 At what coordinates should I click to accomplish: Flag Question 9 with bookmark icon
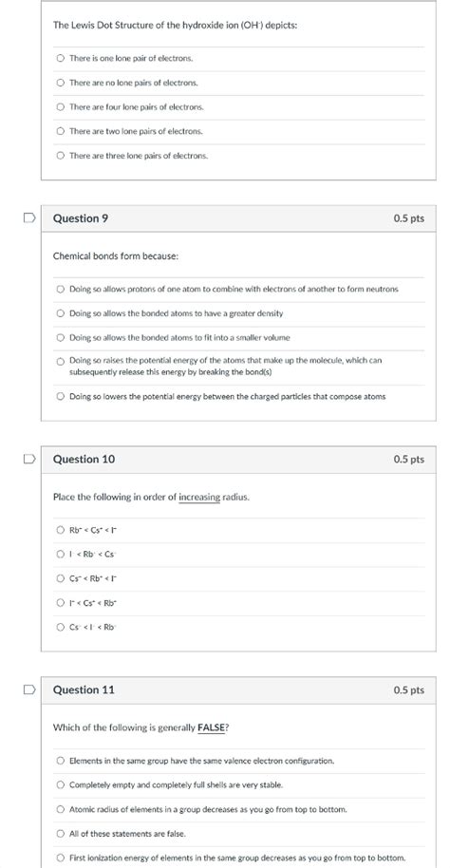[29, 218]
